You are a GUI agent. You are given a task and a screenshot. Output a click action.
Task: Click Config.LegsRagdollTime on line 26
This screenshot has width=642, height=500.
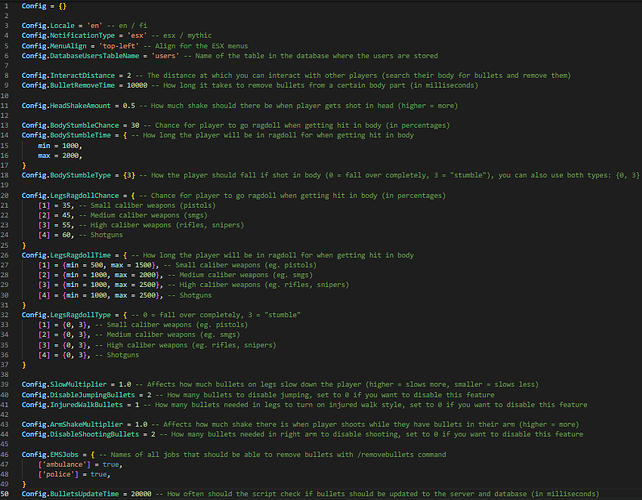tap(66, 256)
